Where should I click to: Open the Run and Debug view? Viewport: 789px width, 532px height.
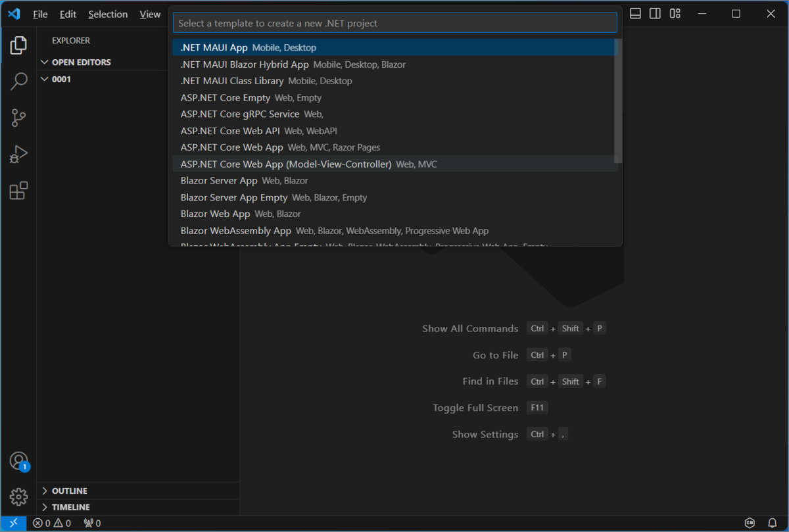18,155
